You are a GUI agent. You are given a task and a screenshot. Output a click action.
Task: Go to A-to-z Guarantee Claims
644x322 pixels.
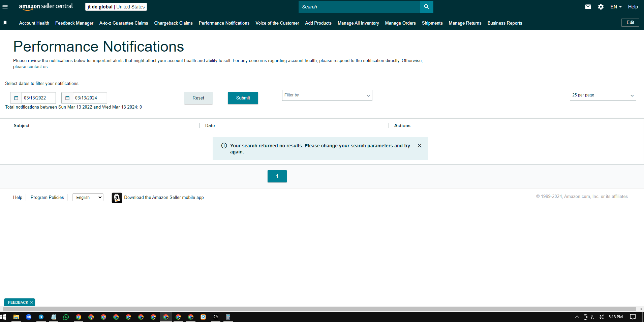click(x=124, y=23)
